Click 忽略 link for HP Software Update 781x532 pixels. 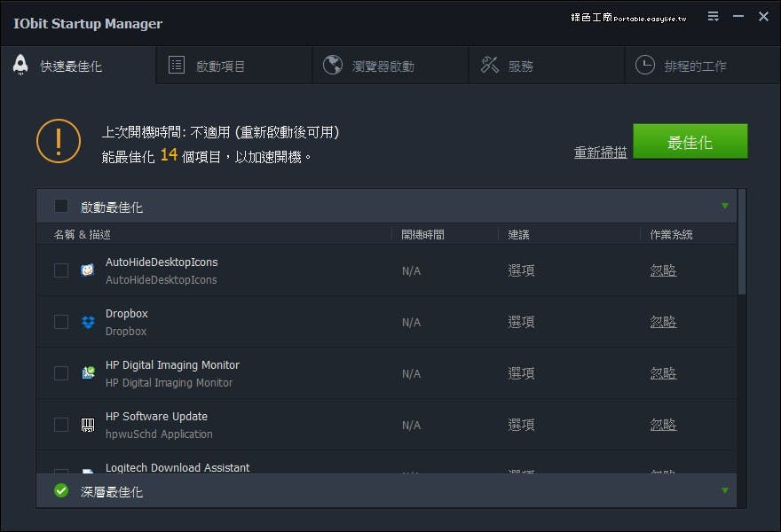[x=663, y=425]
